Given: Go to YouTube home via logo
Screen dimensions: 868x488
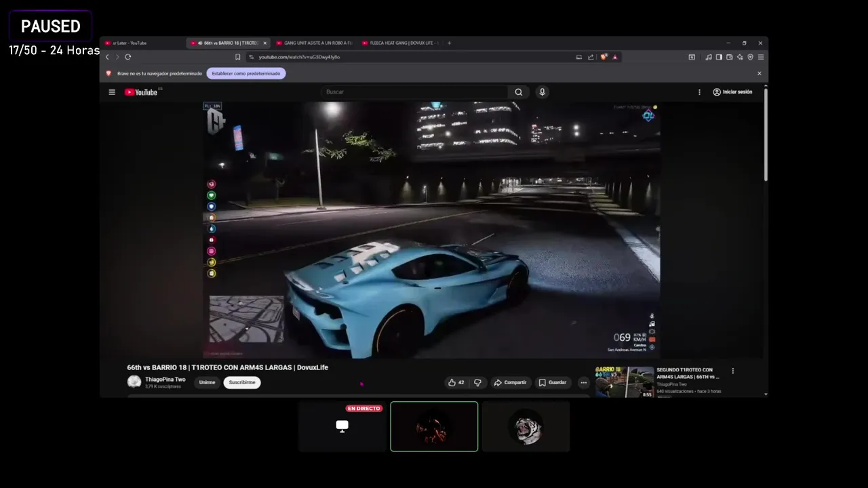Looking at the screenshot, I should point(141,92).
